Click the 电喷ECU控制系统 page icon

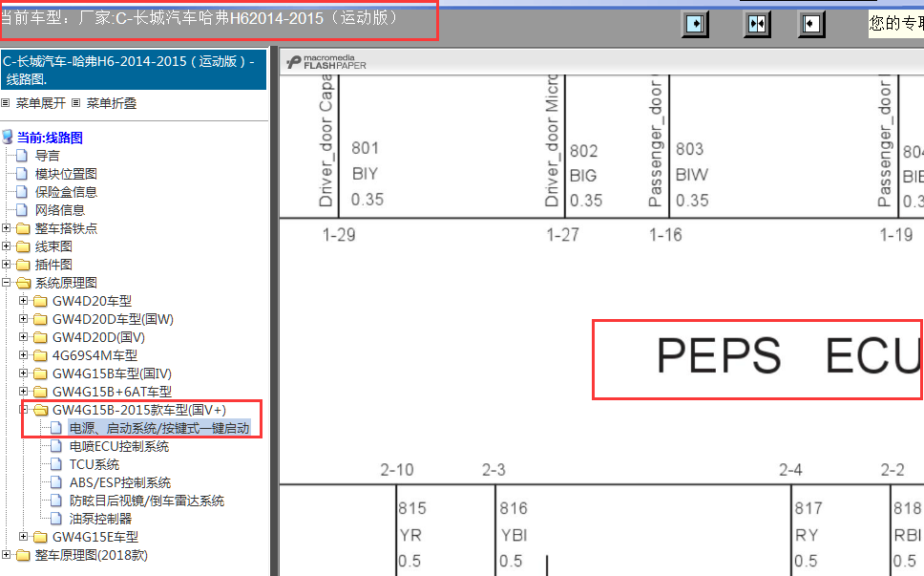pos(56,446)
